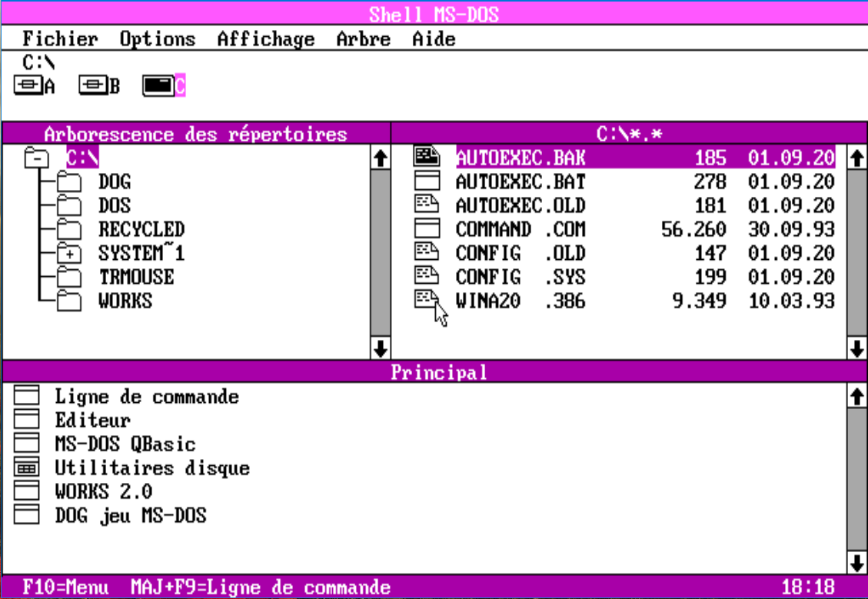Click the C:\*.* file list title bar
This screenshot has width=868, height=599.
point(630,134)
